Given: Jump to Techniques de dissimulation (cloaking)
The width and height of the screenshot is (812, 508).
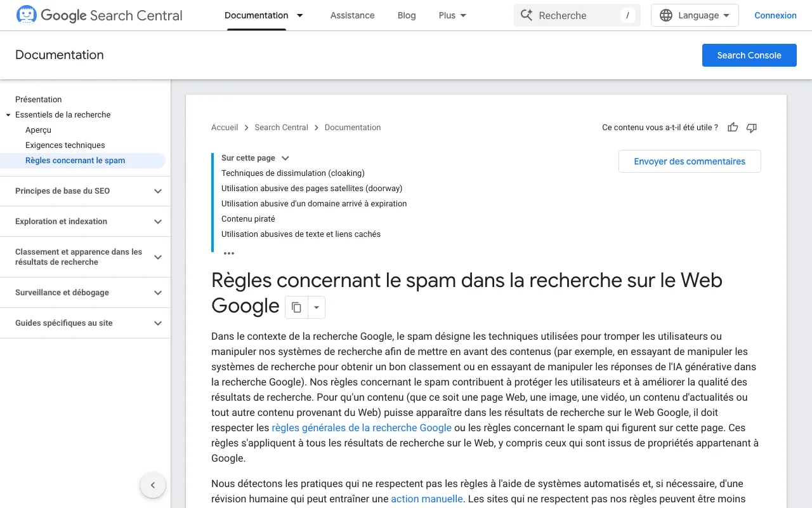Looking at the screenshot, I should tap(293, 173).
